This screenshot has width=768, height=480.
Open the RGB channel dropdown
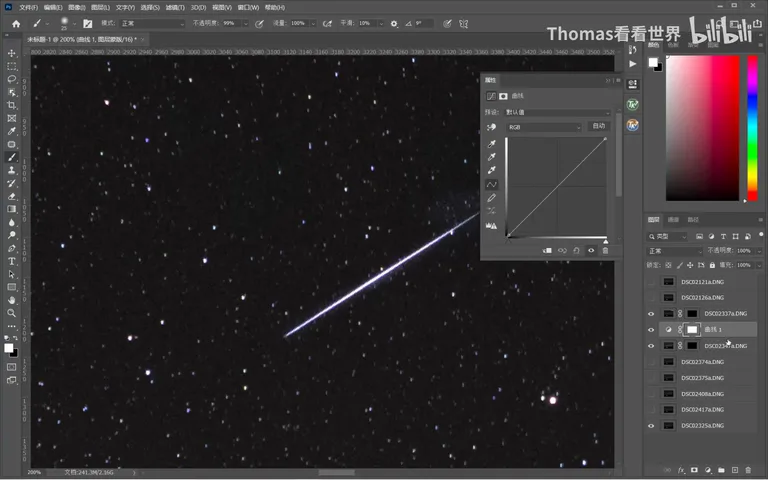pos(544,127)
